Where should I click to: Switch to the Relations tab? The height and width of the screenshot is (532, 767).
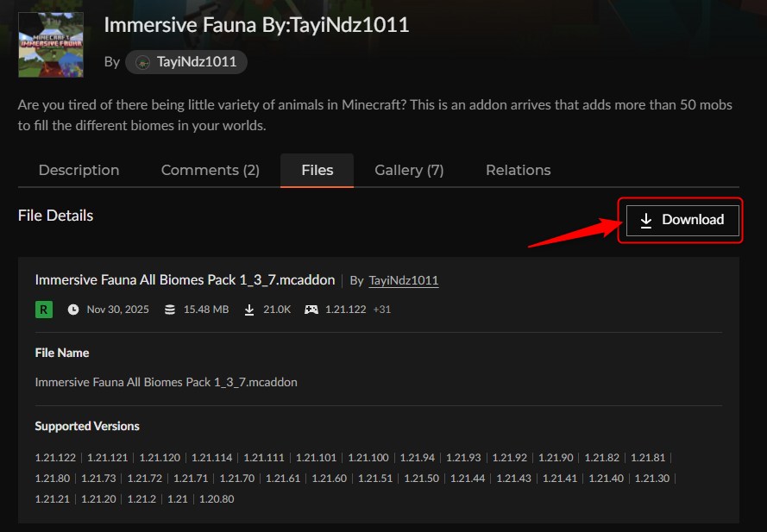(518, 170)
